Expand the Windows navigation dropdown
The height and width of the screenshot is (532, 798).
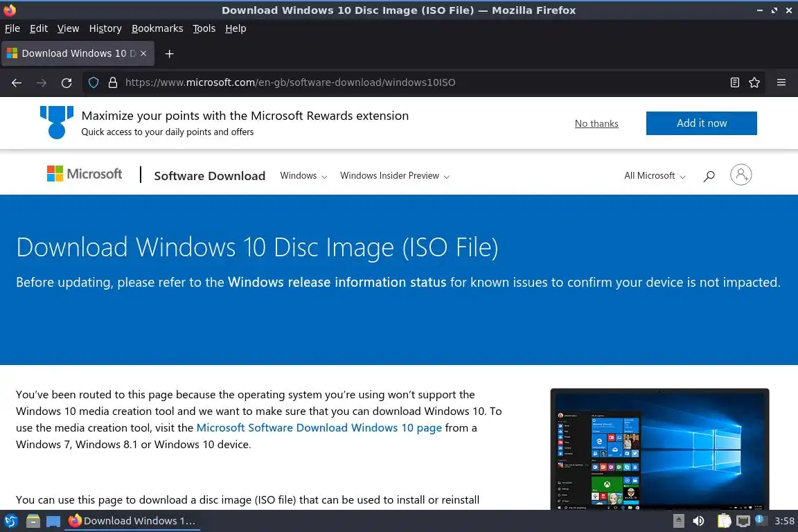pyautogui.click(x=303, y=176)
